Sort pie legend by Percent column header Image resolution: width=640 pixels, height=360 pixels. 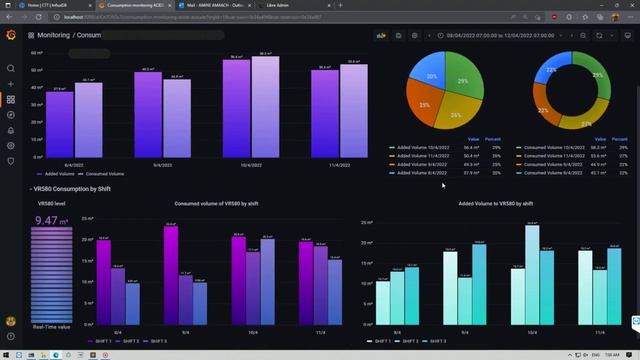pos(493,139)
